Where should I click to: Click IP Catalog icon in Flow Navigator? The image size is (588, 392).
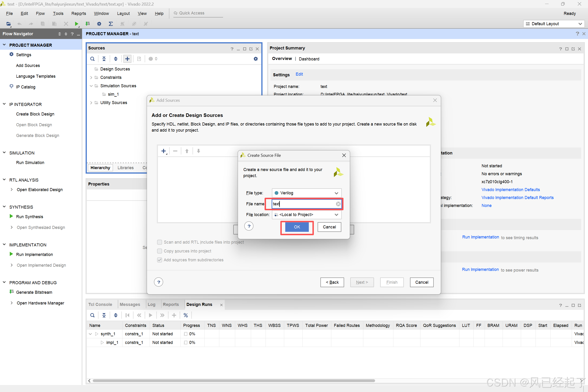pyautogui.click(x=11, y=87)
